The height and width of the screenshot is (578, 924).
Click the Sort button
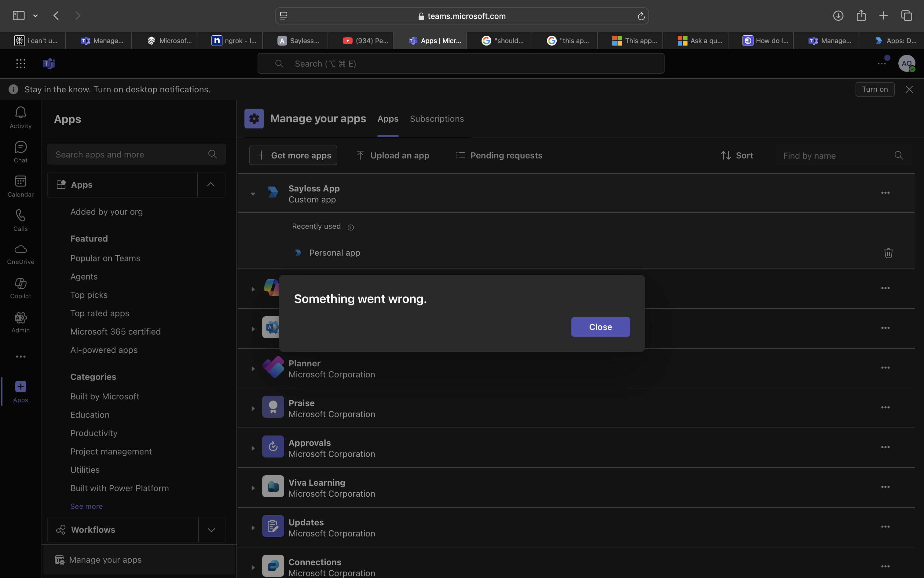click(737, 155)
